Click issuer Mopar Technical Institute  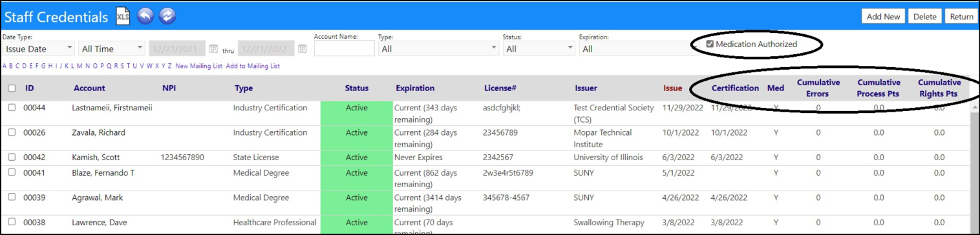point(603,139)
